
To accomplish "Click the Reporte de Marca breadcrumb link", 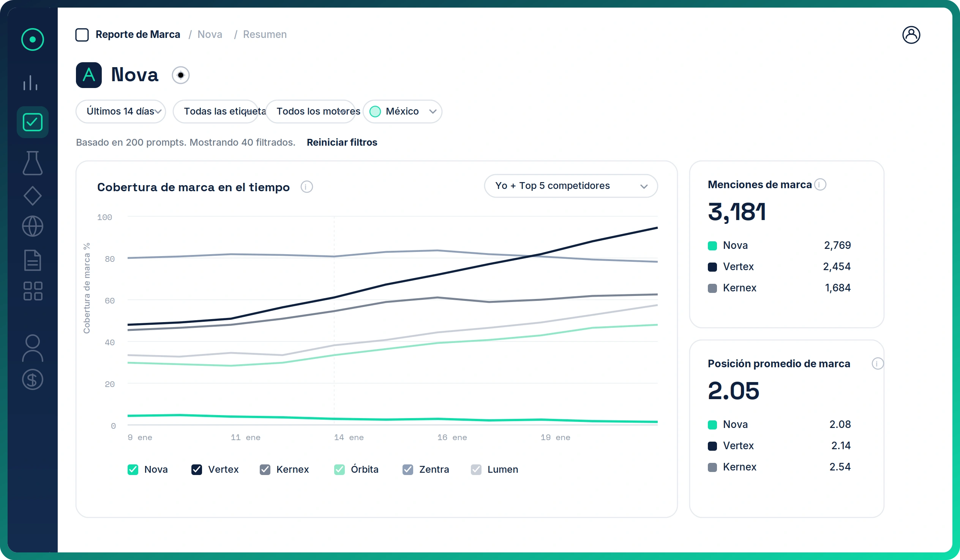I will tap(137, 34).
